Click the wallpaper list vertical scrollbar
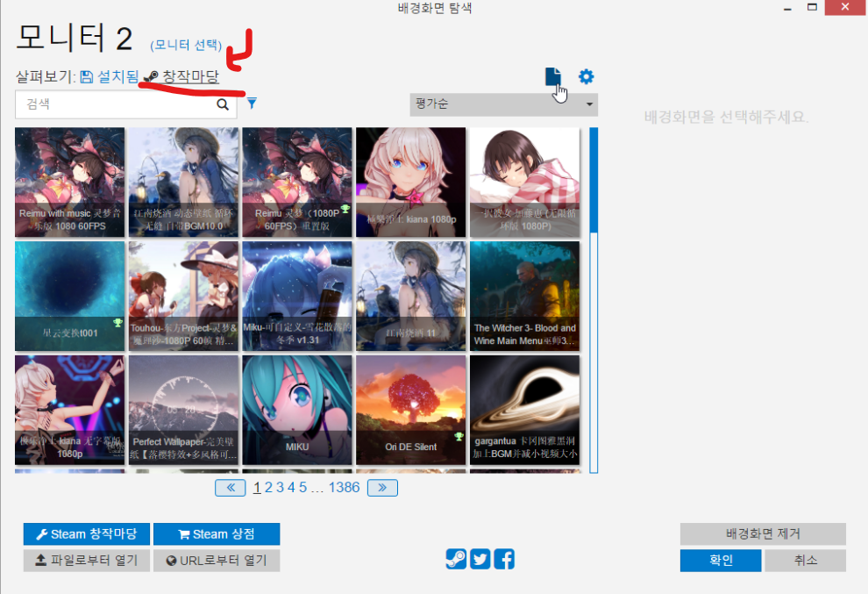This screenshot has height=594, width=868. point(594,300)
